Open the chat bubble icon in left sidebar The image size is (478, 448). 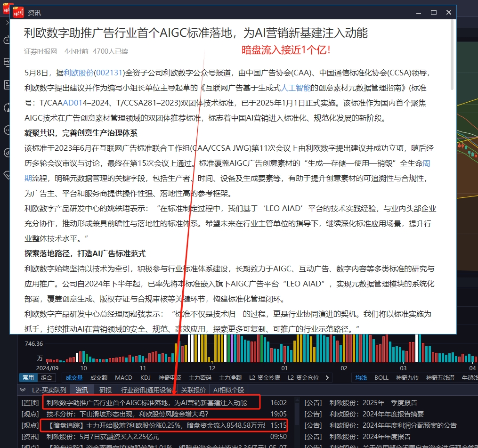pos(7,130)
